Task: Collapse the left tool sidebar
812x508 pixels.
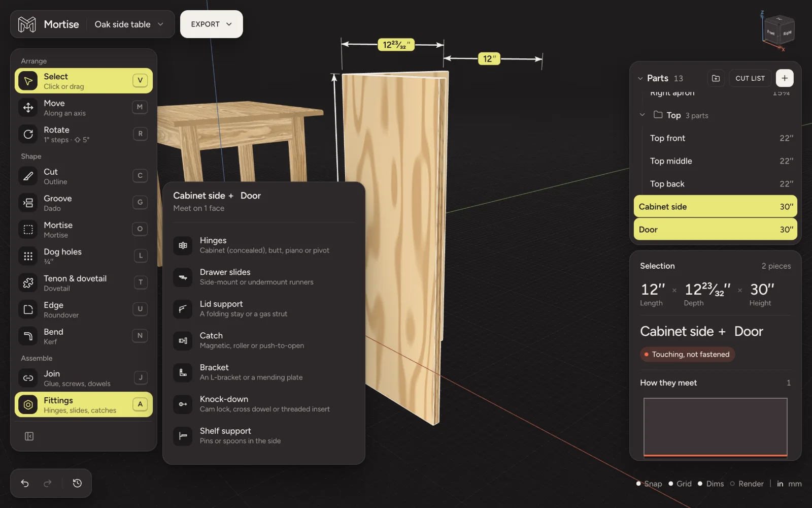Action: tap(29, 436)
